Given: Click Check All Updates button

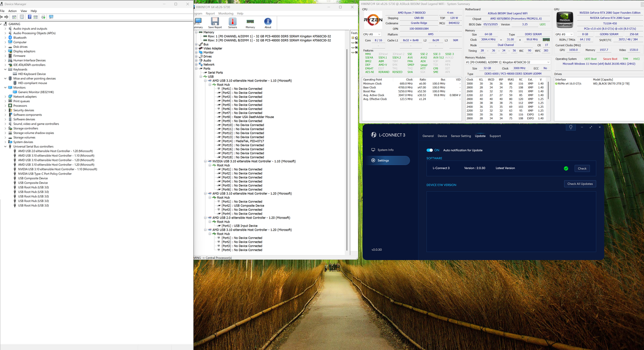Looking at the screenshot, I should pos(580,184).
